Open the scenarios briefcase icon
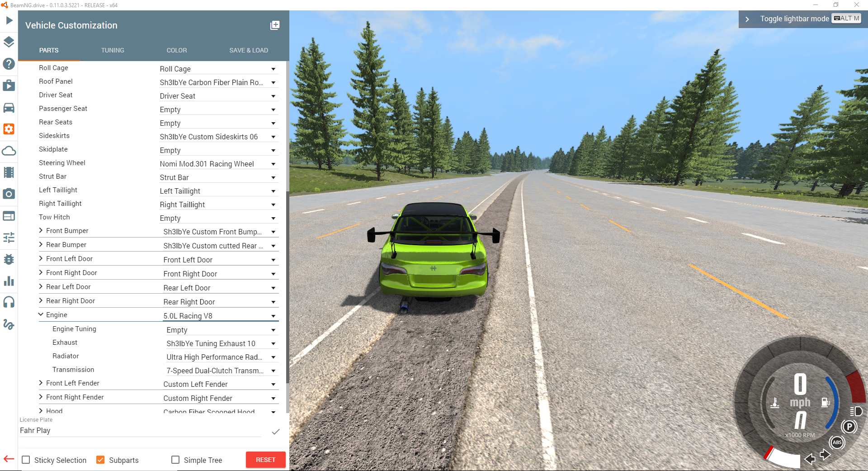The image size is (868, 471). point(9,86)
